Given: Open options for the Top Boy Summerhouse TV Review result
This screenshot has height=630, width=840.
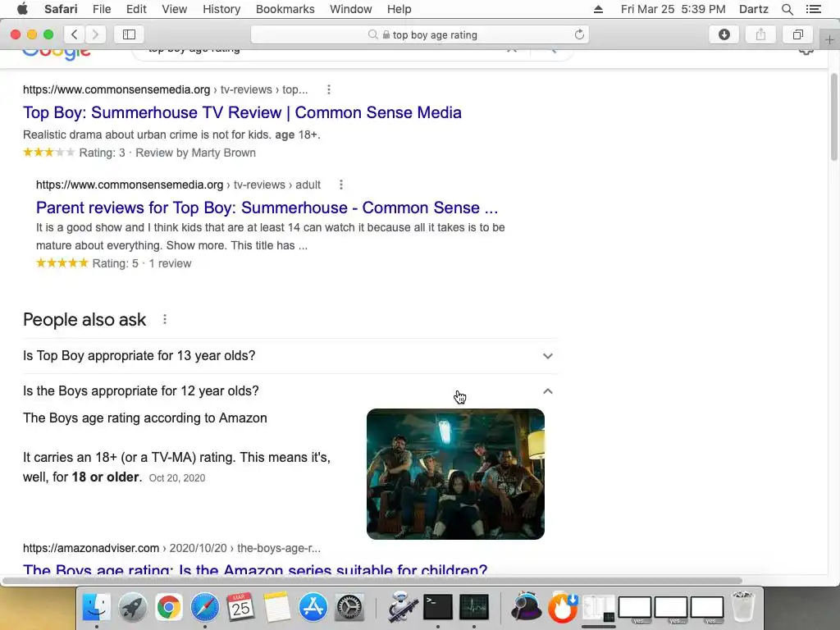Looking at the screenshot, I should point(329,90).
